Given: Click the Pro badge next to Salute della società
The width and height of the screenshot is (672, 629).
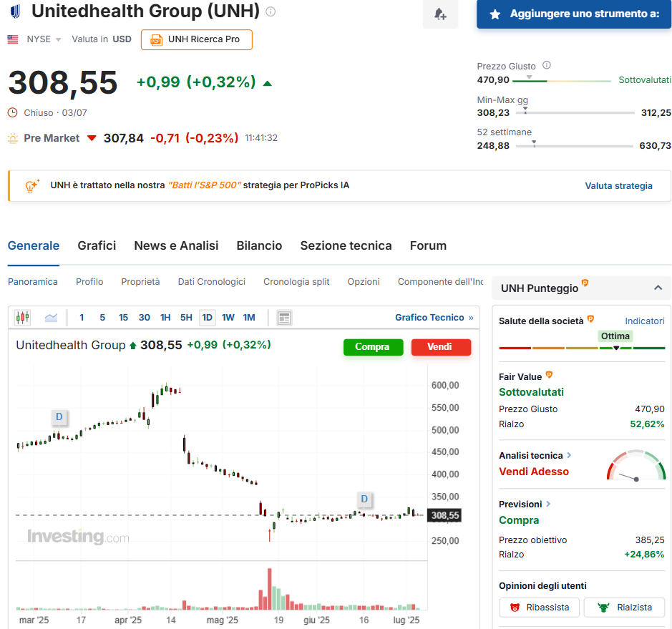Looking at the screenshot, I should pyautogui.click(x=590, y=318).
